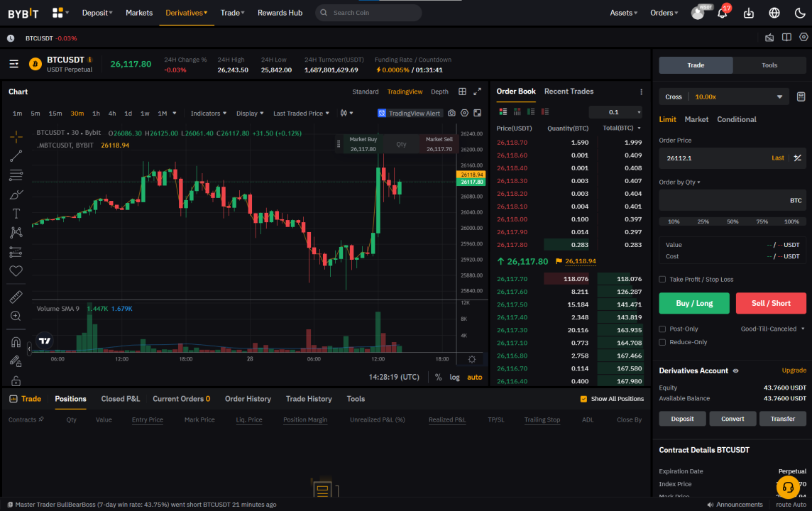Viewport: 812px width, 511px height.
Task: Open Markets menu item
Action: click(x=139, y=13)
